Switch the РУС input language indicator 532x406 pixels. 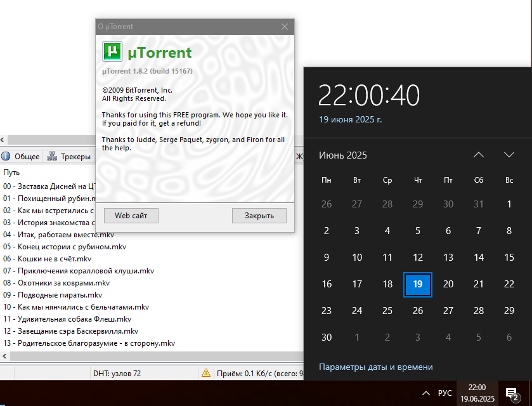coord(445,393)
